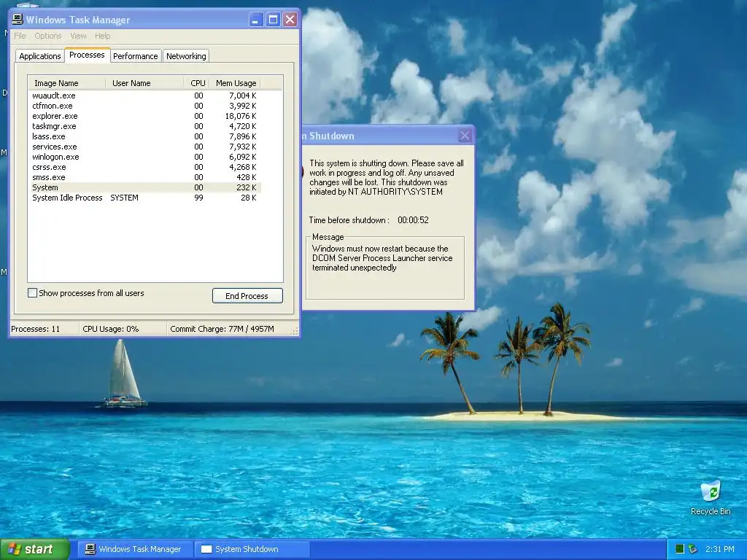Click the Task Manager resize grip corner
The width and height of the screenshot is (747, 560).
pyautogui.click(x=295, y=332)
